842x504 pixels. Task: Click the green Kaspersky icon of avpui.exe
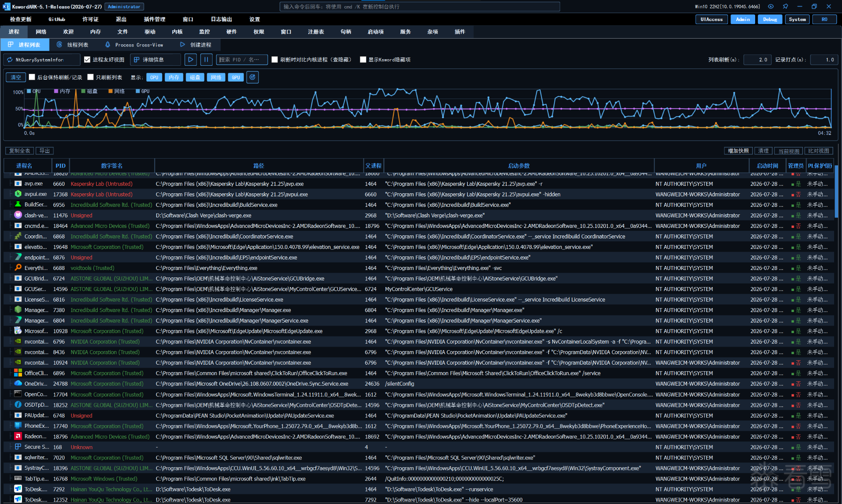pos(18,194)
